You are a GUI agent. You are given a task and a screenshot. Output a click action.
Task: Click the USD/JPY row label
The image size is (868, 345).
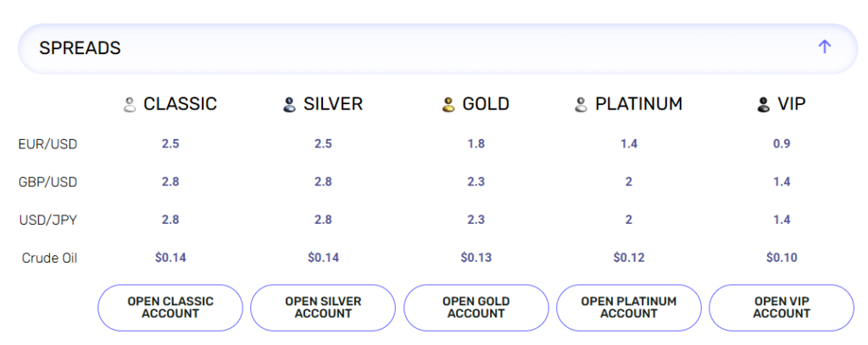[47, 220]
